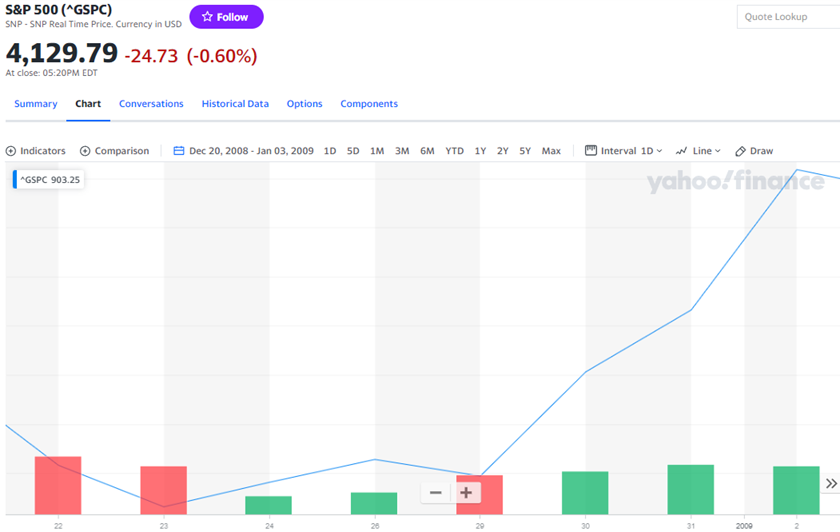
Task: Click the ^GSPC 903.25 series label
Action: [x=49, y=179]
